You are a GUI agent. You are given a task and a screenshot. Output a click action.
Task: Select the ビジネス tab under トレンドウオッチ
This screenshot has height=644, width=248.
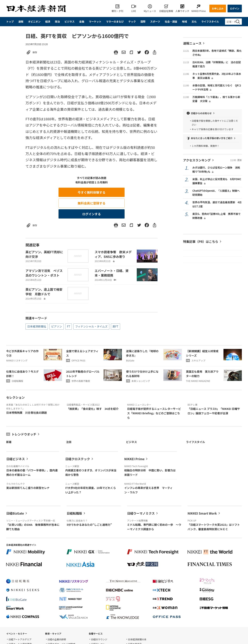coord(131,442)
